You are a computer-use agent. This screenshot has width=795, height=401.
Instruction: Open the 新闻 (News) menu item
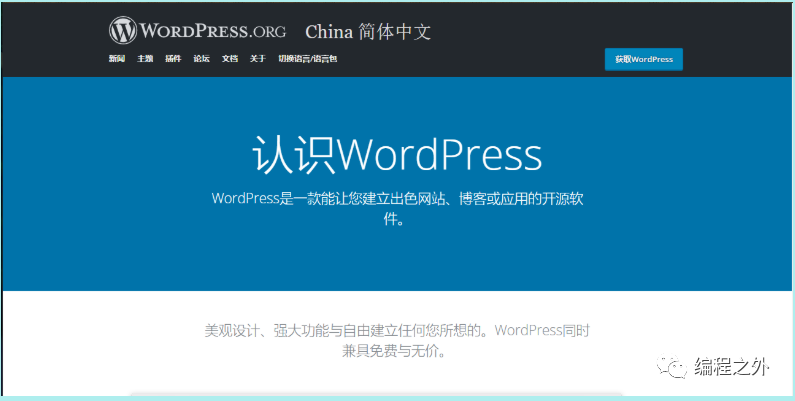(x=117, y=59)
